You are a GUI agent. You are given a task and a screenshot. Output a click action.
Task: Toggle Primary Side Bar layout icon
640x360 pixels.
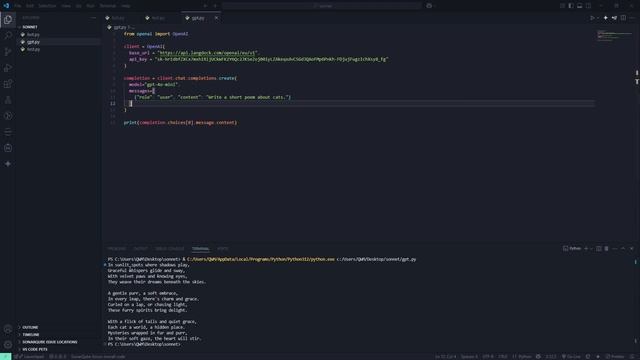571,6
